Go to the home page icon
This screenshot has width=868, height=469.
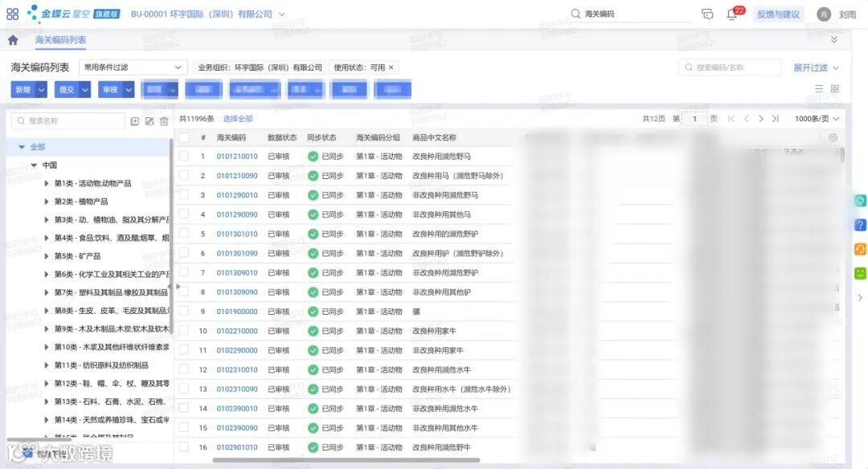point(13,40)
